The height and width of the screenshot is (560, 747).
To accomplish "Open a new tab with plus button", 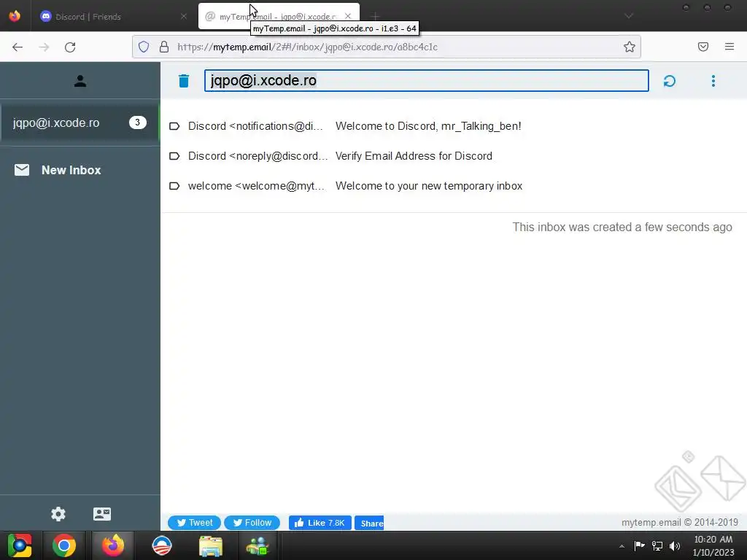I will [x=376, y=17].
